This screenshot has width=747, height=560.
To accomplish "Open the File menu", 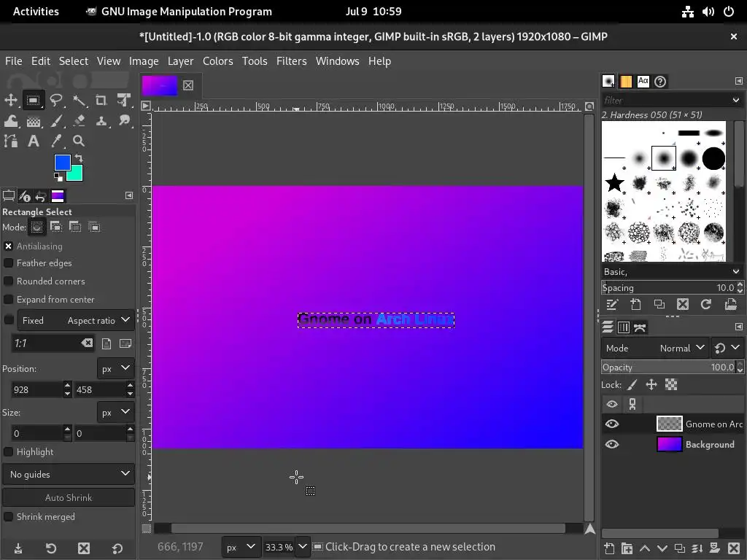I will 13,61.
